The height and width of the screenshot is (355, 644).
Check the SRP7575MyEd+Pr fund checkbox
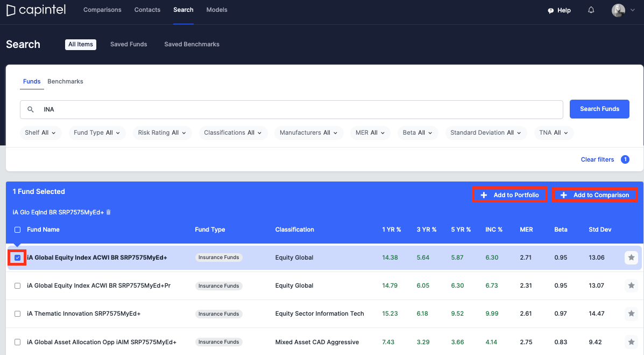pos(17,286)
